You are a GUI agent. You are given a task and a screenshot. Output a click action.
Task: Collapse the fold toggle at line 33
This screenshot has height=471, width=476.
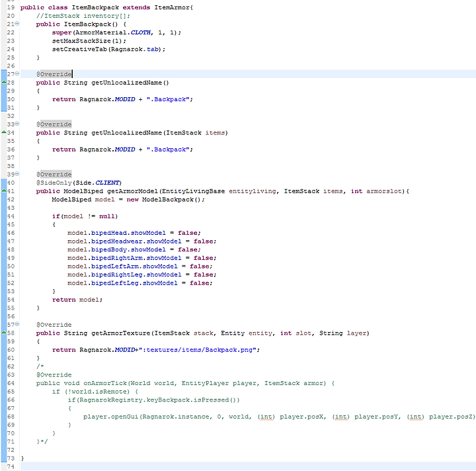[x=17, y=124]
